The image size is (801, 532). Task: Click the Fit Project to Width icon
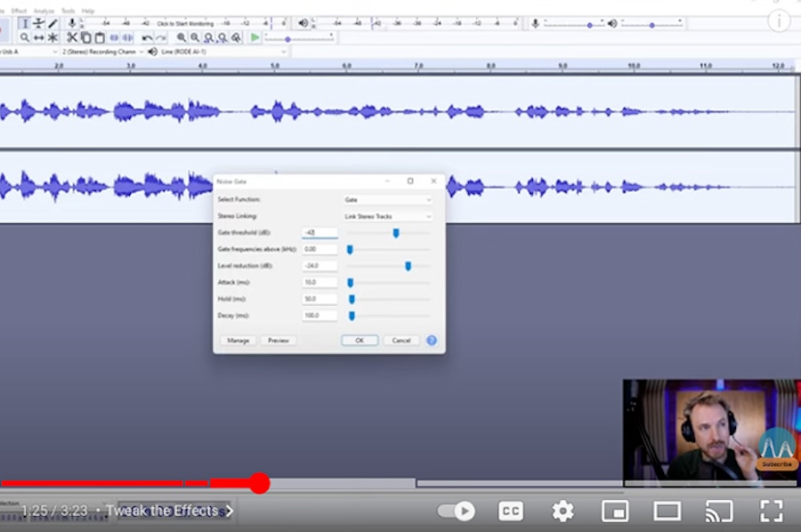point(222,37)
